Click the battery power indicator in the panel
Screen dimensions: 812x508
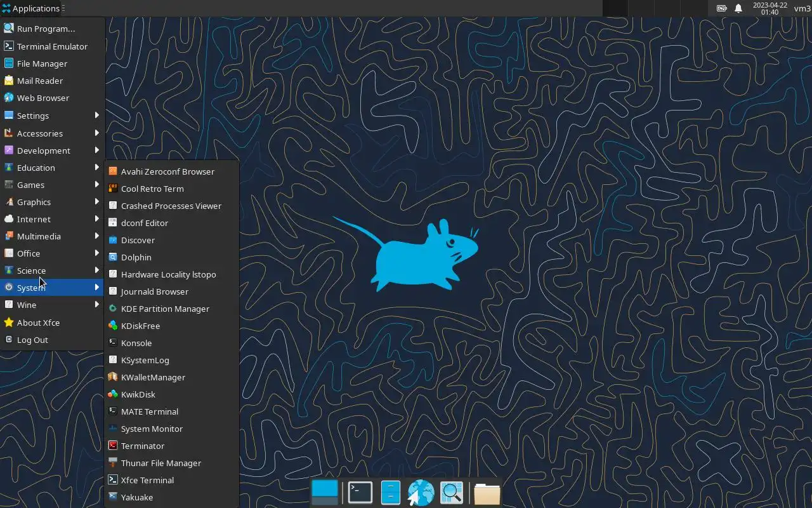click(722, 8)
